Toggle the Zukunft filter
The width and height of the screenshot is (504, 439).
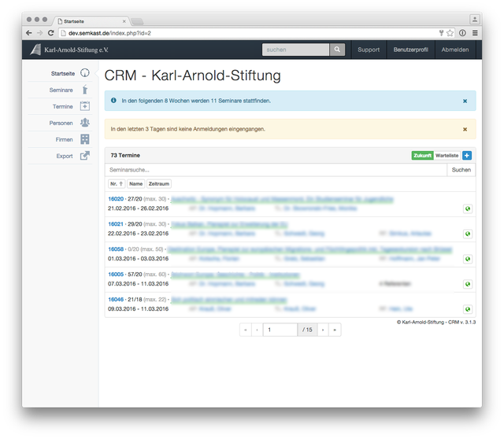pyautogui.click(x=422, y=156)
